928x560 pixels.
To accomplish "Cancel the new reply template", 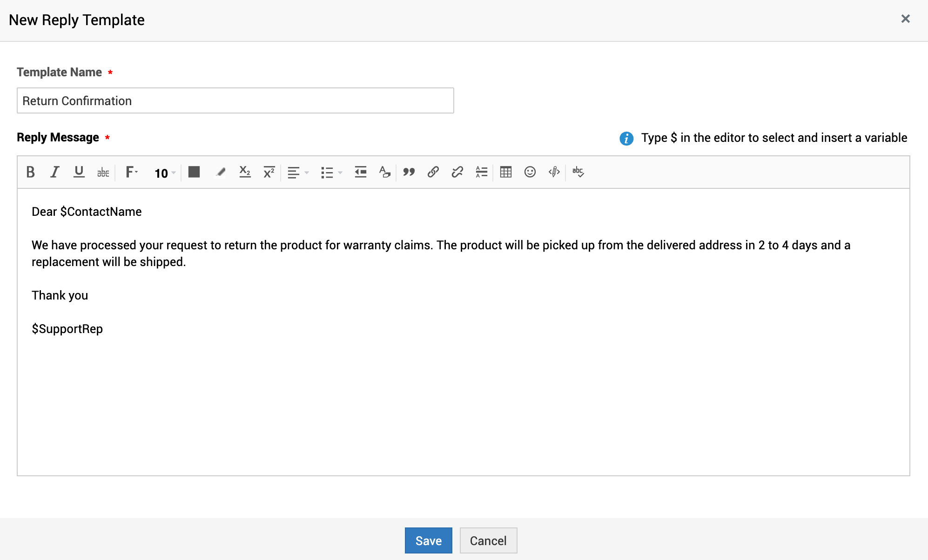I will pyautogui.click(x=488, y=540).
